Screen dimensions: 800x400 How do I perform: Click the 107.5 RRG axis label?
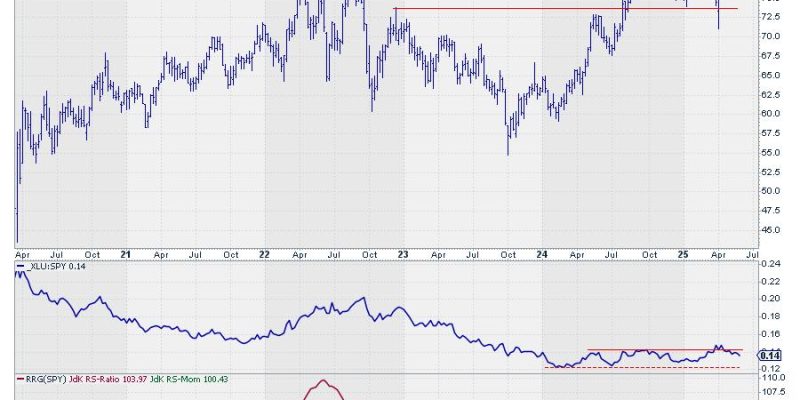771,394
